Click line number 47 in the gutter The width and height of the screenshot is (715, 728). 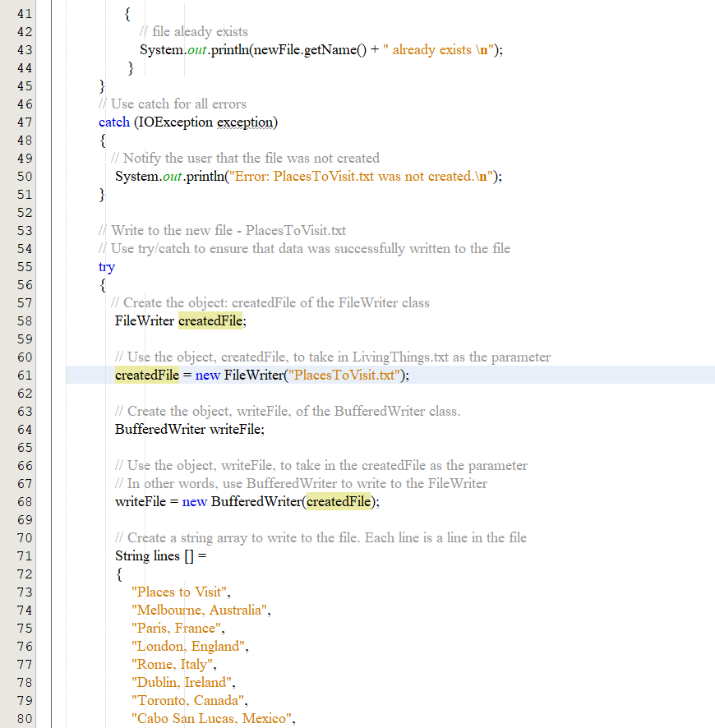click(x=24, y=122)
